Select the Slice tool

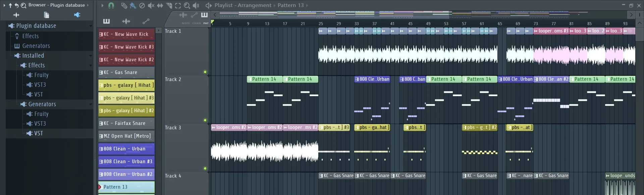(169, 5)
